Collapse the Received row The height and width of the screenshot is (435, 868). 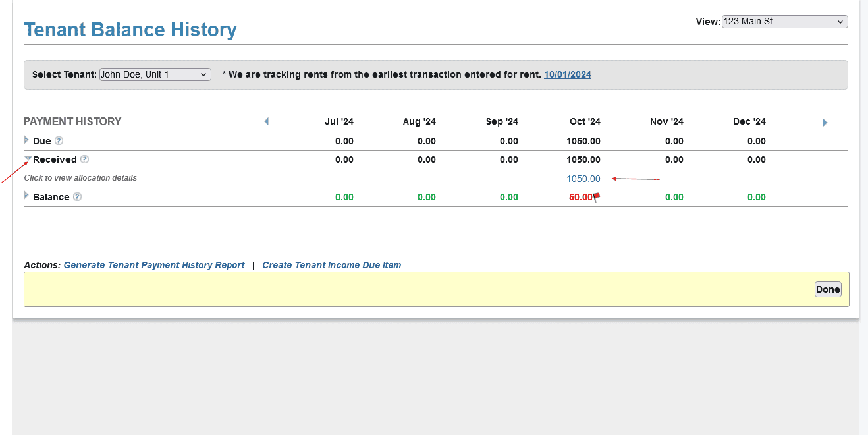28,159
